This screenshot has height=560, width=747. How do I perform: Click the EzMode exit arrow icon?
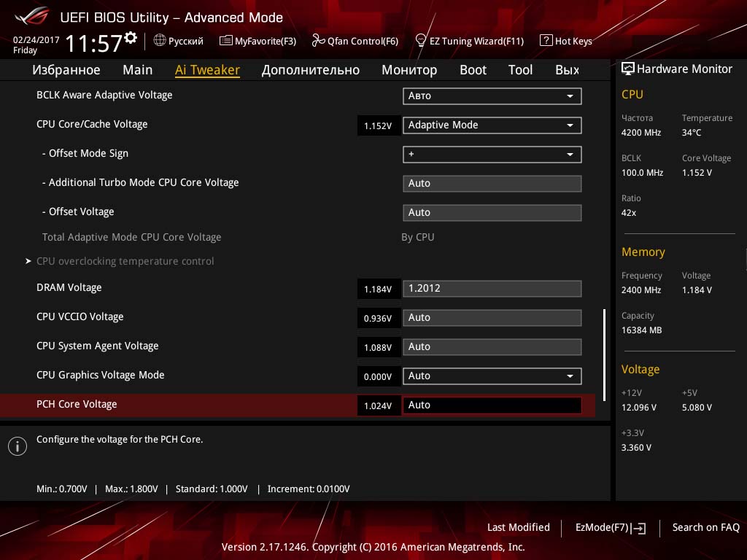coord(639,528)
